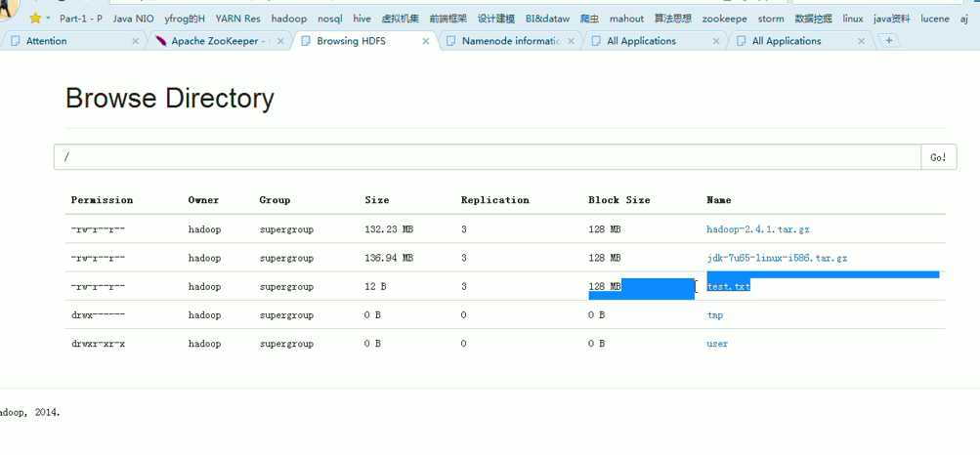Open the 算法思想 bookmark
The image size is (980, 455).
673,19
